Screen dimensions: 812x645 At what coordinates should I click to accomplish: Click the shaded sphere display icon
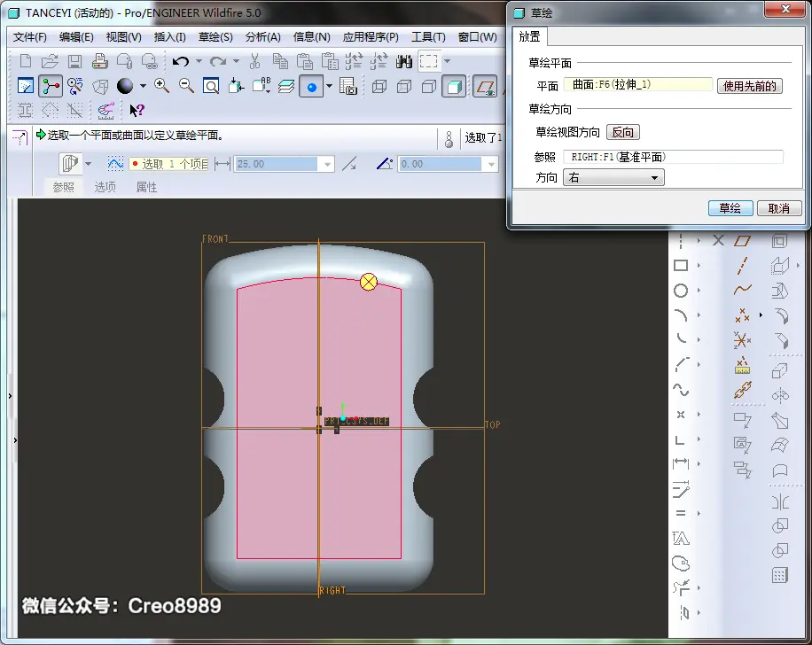point(125,86)
